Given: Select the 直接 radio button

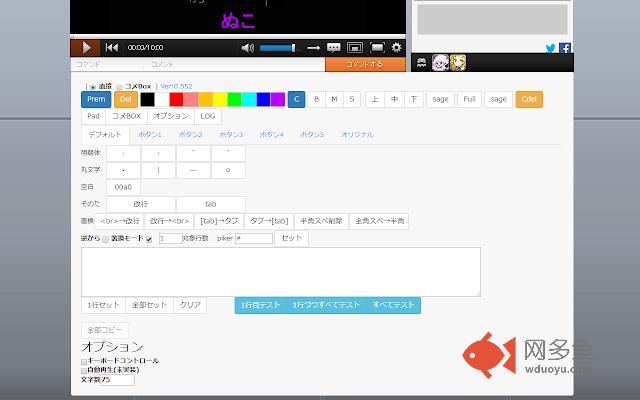Looking at the screenshot, I should (x=93, y=87).
